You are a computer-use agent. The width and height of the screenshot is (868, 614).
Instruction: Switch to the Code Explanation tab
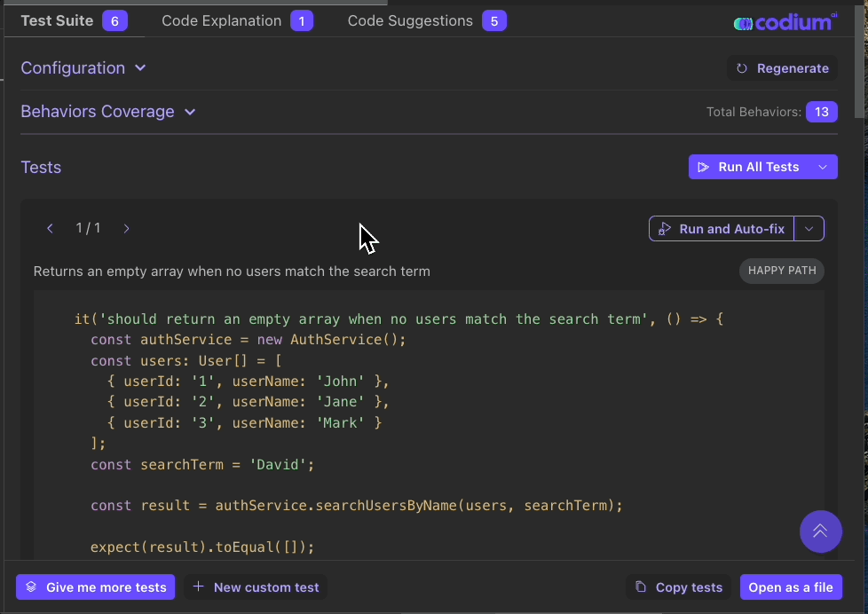coord(236,20)
